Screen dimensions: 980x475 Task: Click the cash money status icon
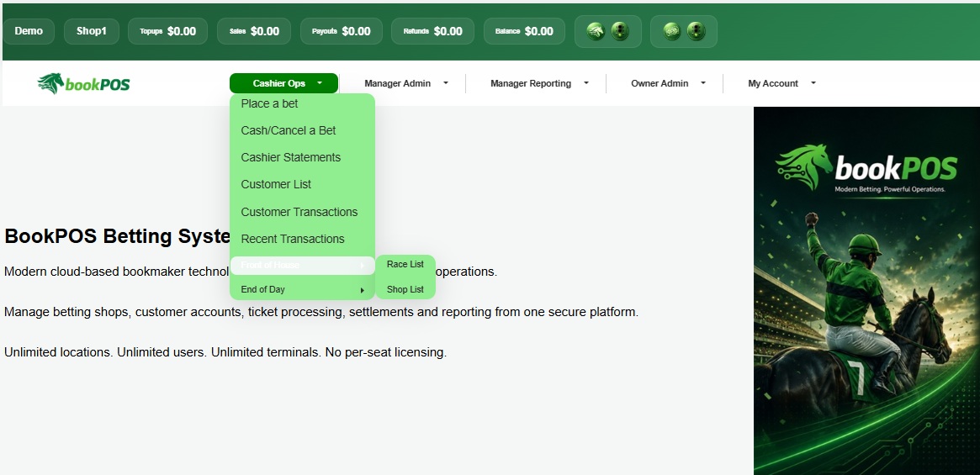coord(672,31)
